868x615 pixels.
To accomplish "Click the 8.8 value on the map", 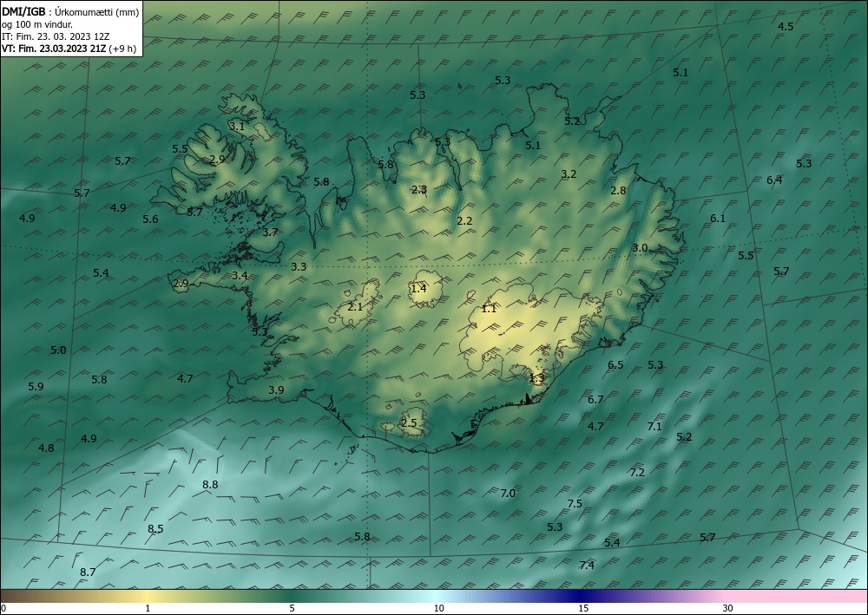I will [x=210, y=485].
